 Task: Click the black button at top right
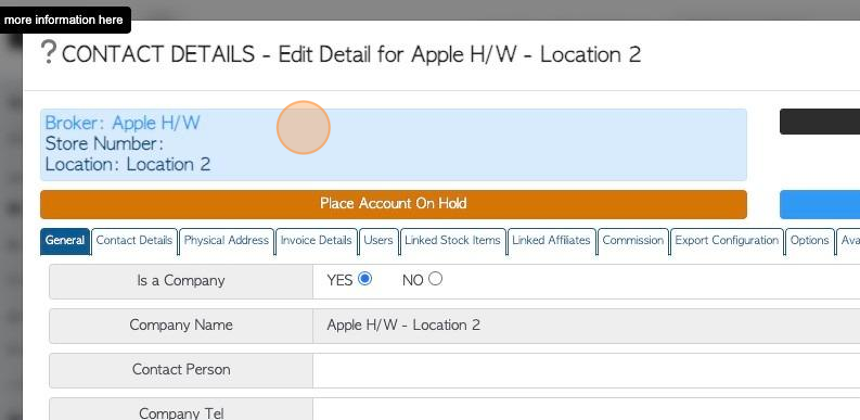click(820, 122)
